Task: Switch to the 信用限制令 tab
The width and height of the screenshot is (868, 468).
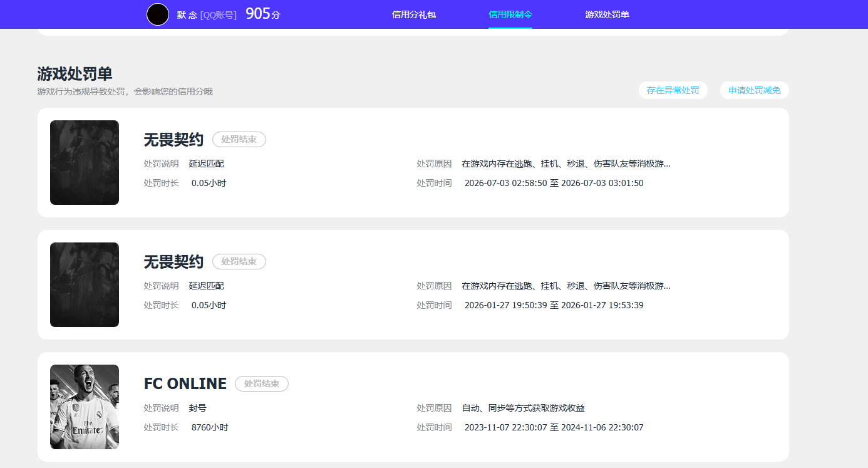Action: (510, 14)
